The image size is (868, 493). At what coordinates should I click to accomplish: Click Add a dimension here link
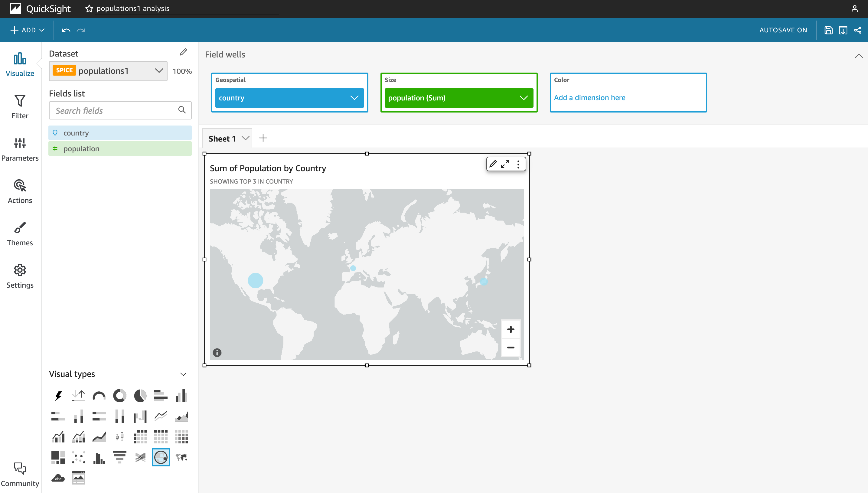pos(589,97)
